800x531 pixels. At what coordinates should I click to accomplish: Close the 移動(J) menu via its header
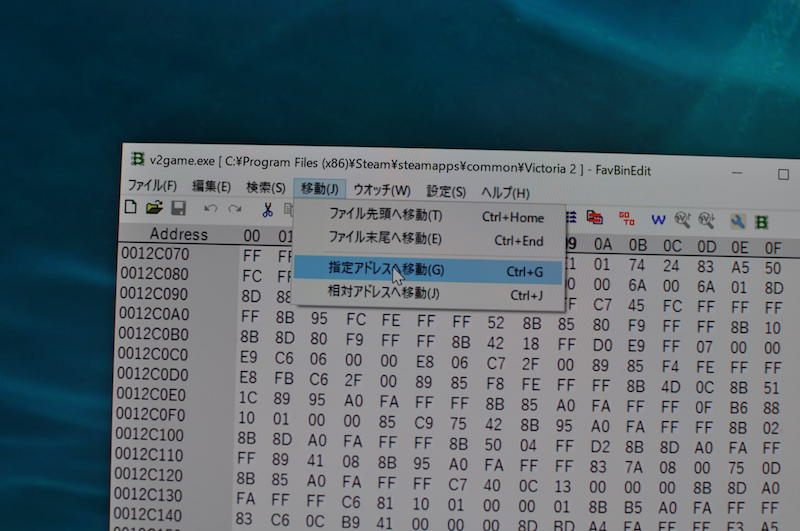[319, 189]
